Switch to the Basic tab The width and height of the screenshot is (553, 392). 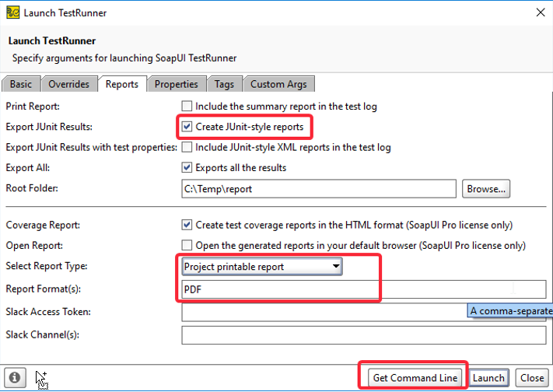point(21,84)
